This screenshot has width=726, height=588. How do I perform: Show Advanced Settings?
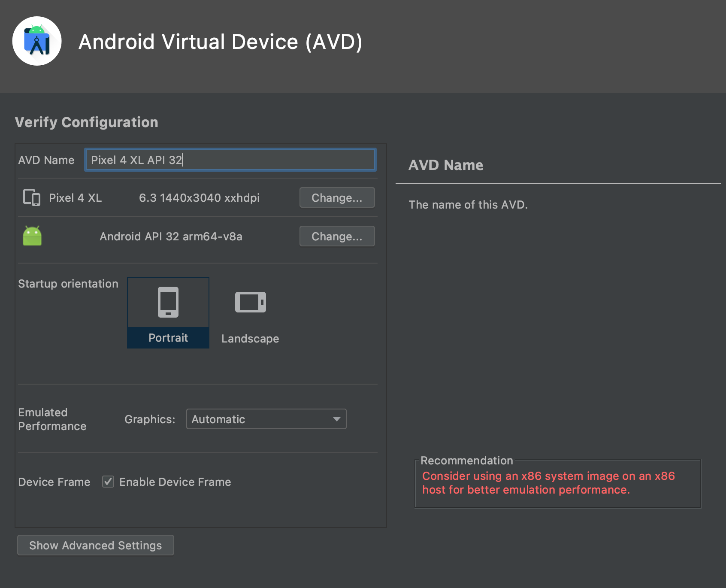tap(96, 545)
